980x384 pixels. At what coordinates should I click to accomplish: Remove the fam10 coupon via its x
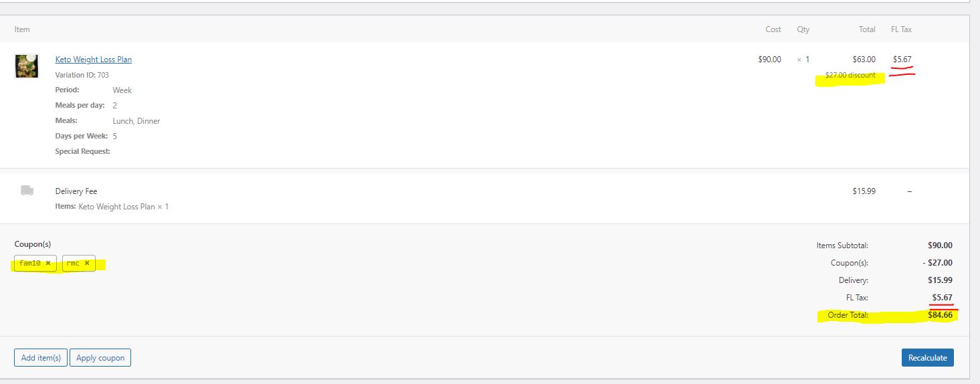pos(48,264)
